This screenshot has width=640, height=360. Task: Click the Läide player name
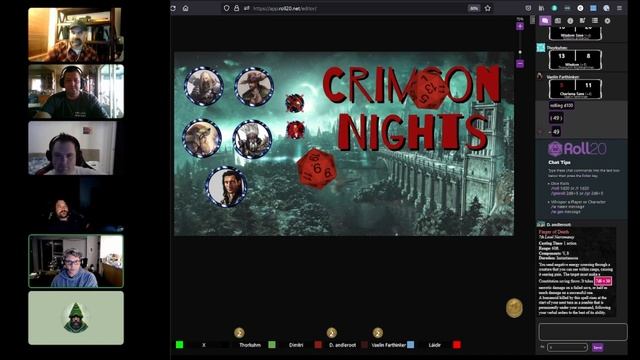coord(435,345)
